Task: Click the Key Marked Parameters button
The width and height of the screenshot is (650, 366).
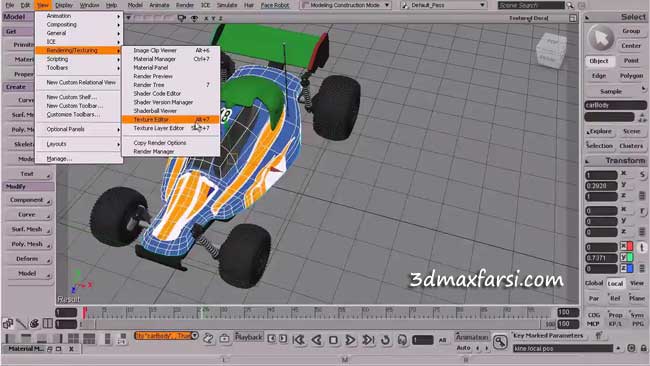Action: click(548, 335)
